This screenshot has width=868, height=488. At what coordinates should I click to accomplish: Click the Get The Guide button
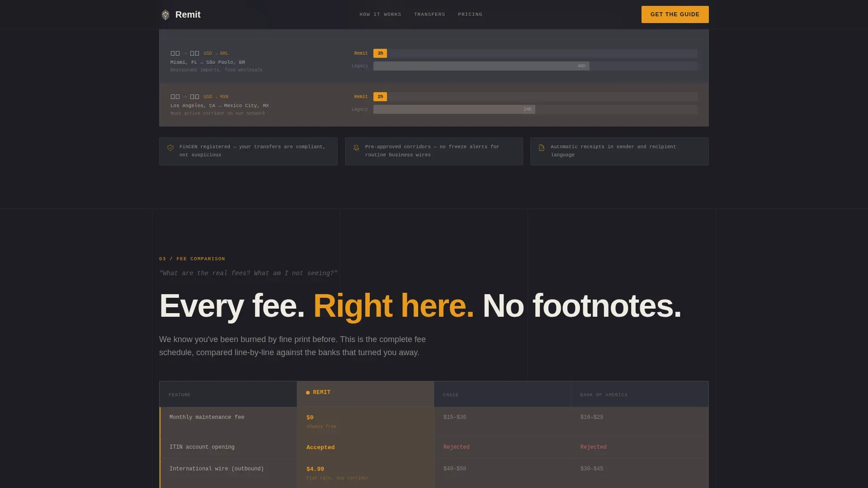pyautogui.click(x=675, y=14)
